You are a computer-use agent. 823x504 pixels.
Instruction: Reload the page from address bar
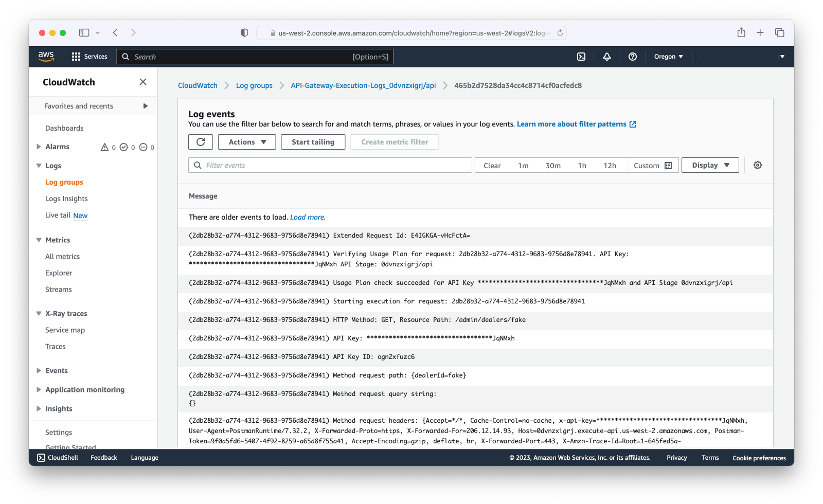coord(560,33)
